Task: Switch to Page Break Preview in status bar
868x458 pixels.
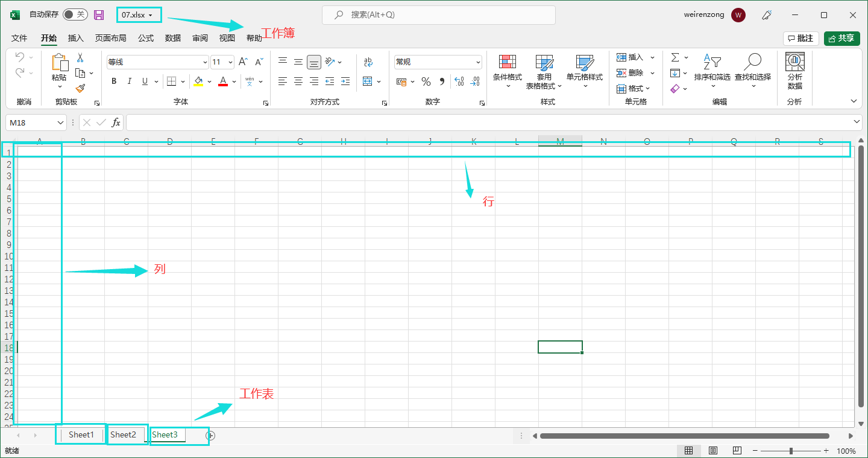Action: point(737,451)
